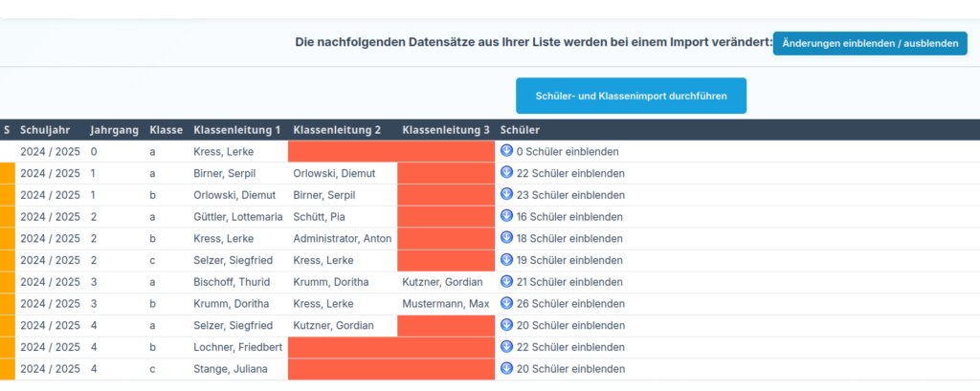This screenshot has height=391, width=980.
Task: Click the Klassenleitung 1 column header
Action: pyautogui.click(x=237, y=129)
